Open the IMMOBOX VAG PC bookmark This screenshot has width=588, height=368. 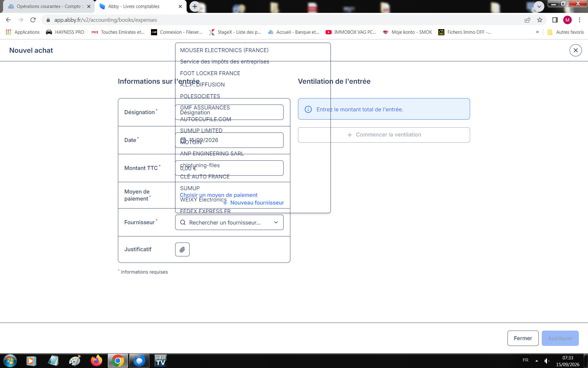pyautogui.click(x=351, y=32)
